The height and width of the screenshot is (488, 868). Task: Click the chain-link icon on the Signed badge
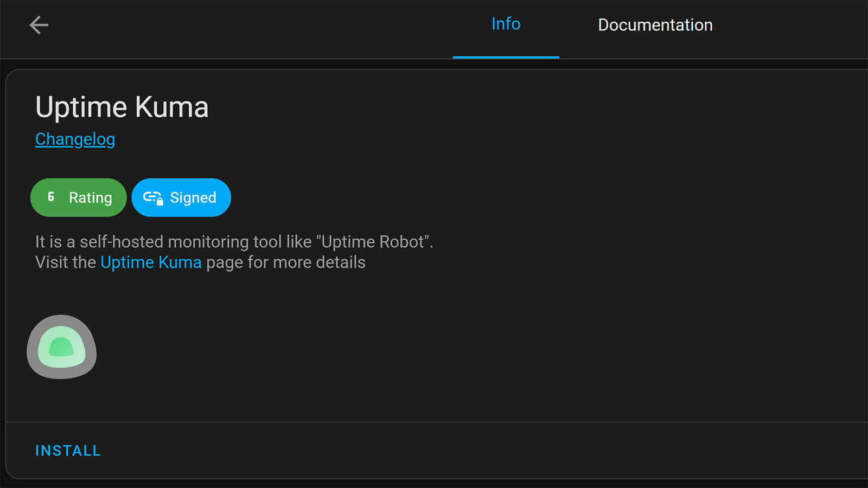153,197
